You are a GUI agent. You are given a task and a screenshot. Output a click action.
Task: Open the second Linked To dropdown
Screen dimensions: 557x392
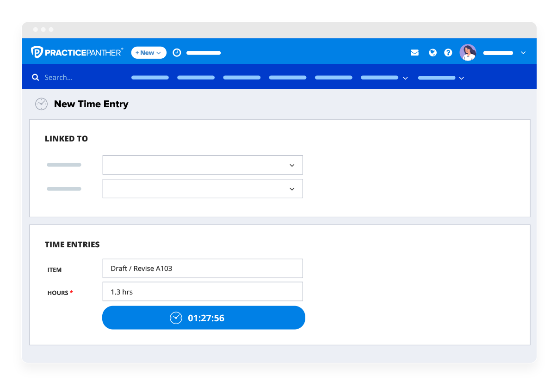pos(203,189)
